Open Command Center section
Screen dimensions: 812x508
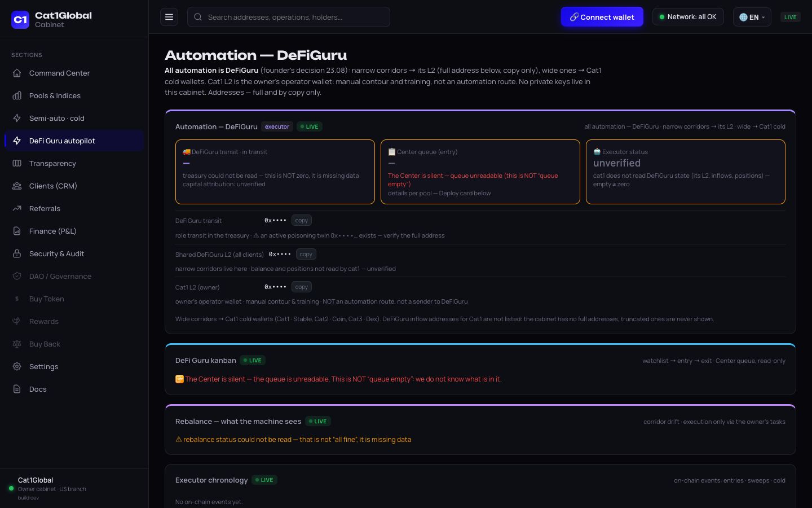[74, 73]
